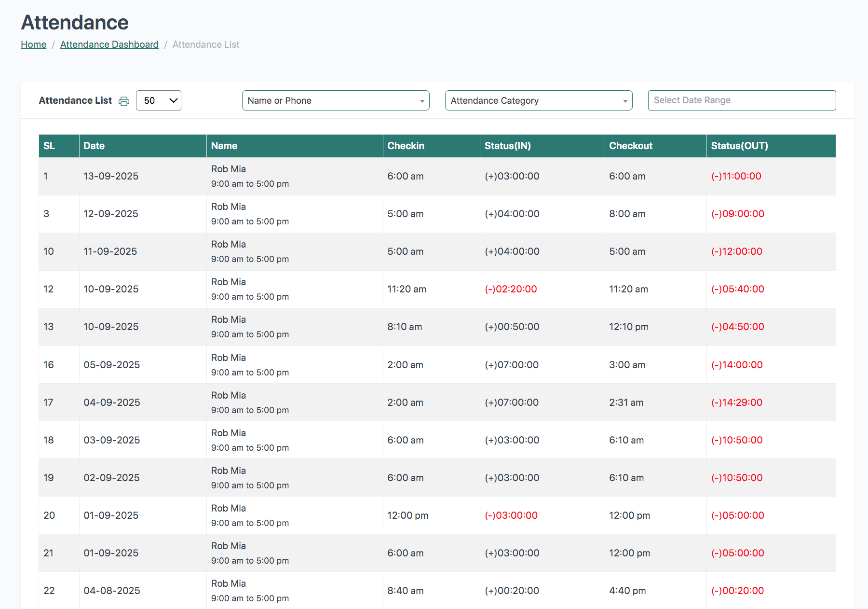
Task: Open the Attendance Category dropdown
Action: [538, 100]
